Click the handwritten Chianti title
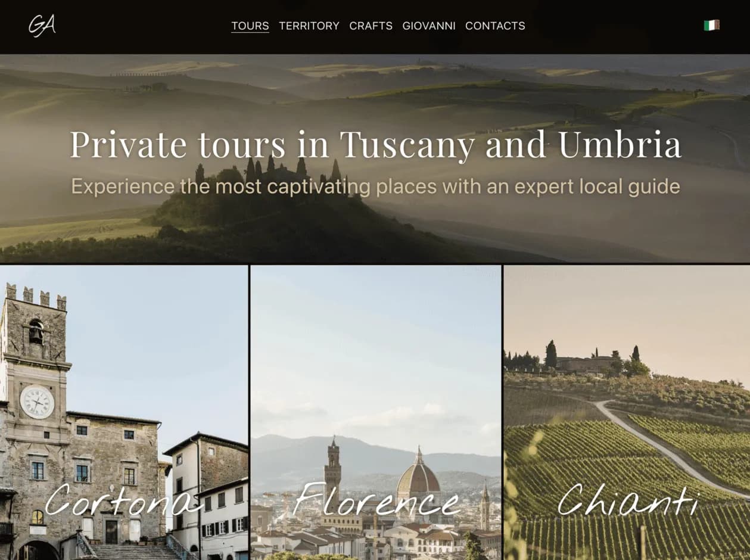The width and height of the screenshot is (750, 560). coord(627,500)
